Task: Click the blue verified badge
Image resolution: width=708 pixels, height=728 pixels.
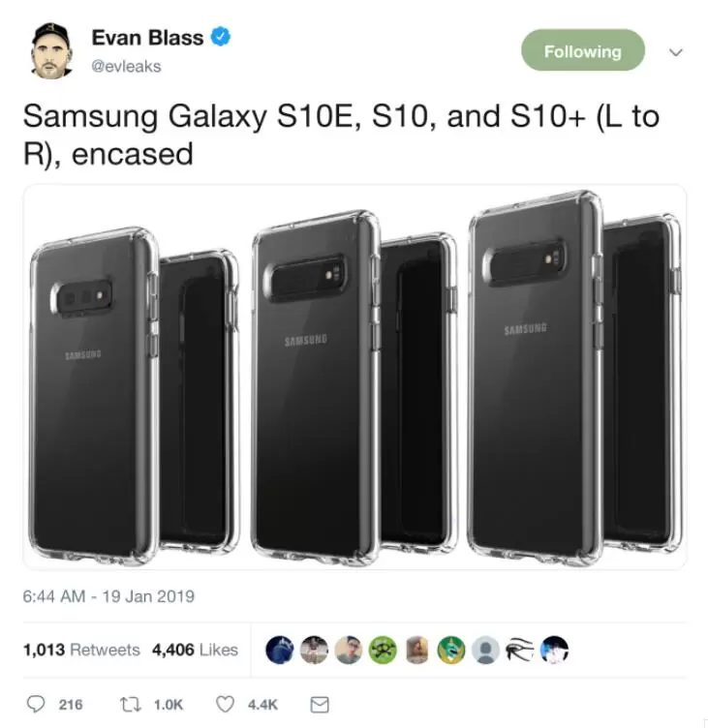Action: click(x=221, y=37)
